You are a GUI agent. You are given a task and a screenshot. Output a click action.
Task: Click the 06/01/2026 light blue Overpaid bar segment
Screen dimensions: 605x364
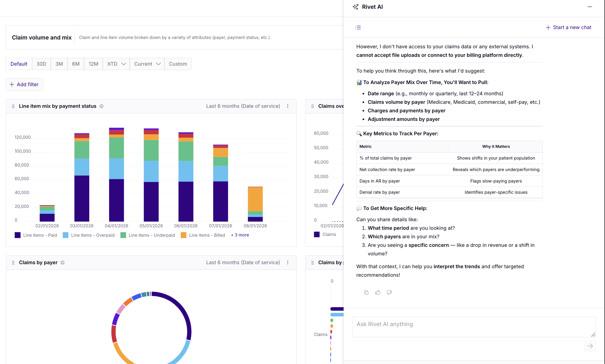pos(186,171)
